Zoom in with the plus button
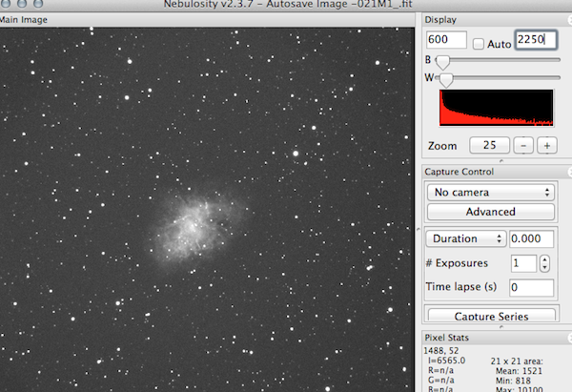The width and height of the screenshot is (572, 392). tap(547, 146)
